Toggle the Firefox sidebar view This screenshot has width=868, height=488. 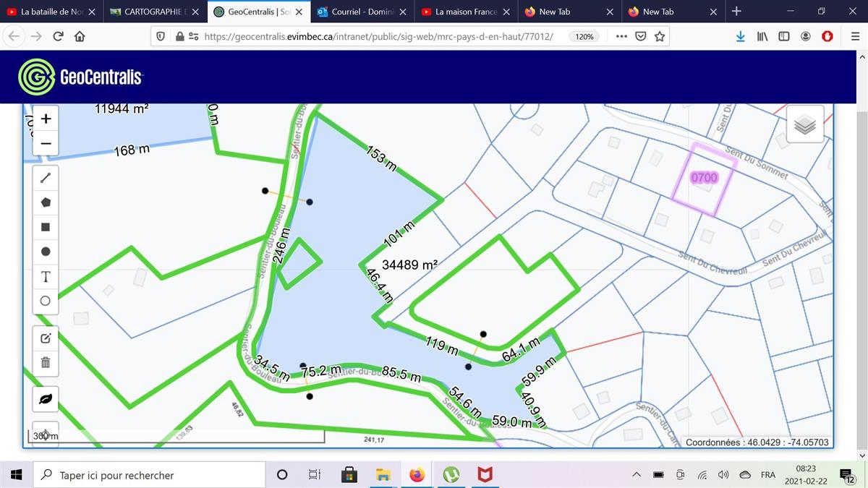(x=783, y=36)
